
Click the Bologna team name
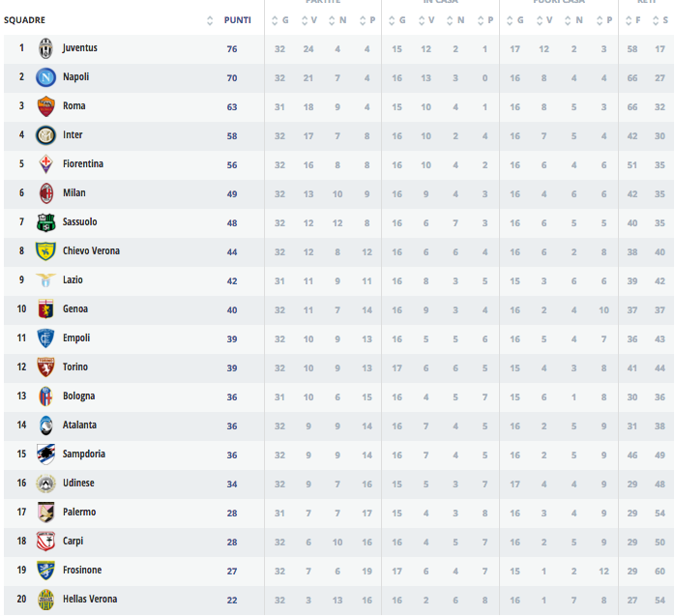78,396
